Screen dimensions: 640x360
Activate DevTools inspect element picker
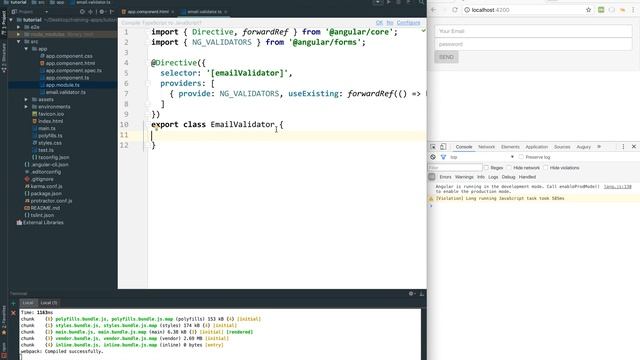433,147
